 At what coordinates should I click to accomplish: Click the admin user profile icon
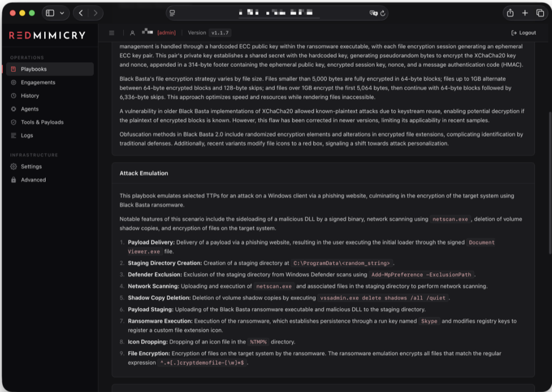pyautogui.click(x=132, y=33)
